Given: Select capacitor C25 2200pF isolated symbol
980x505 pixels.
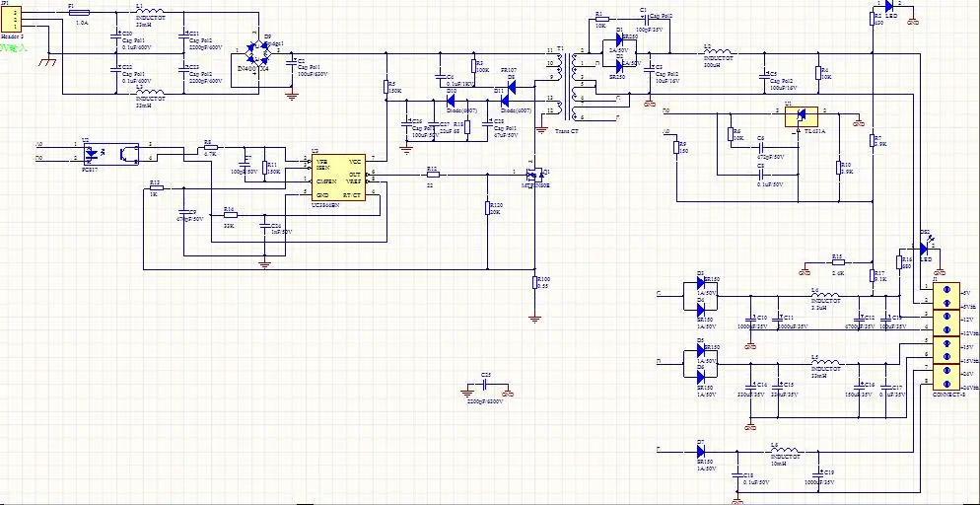Looking at the screenshot, I should coord(486,385).
